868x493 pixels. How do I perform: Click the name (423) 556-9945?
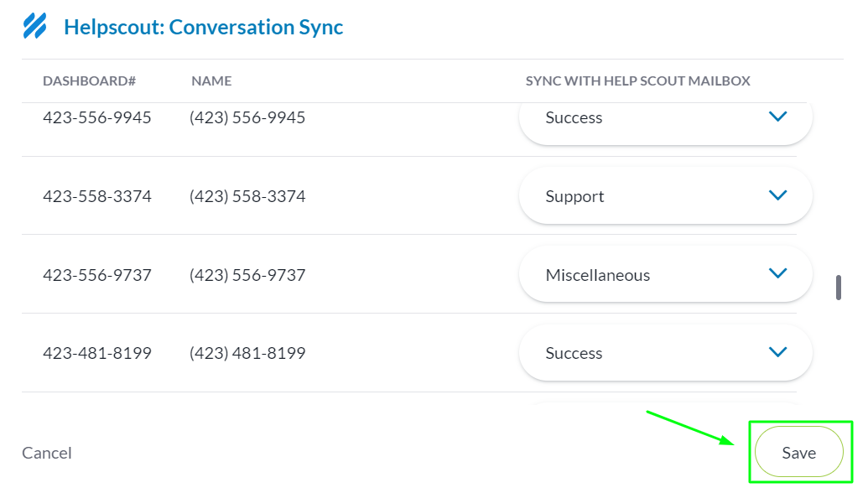point(247,117)
